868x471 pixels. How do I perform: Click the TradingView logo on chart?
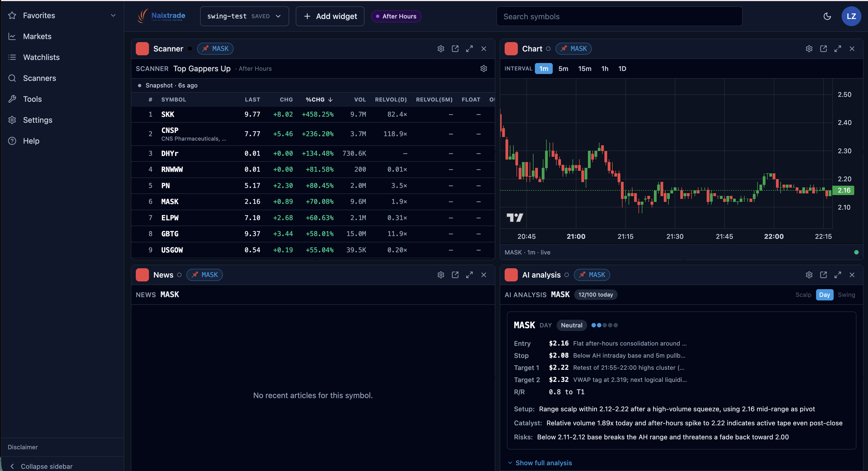(515, 218)
